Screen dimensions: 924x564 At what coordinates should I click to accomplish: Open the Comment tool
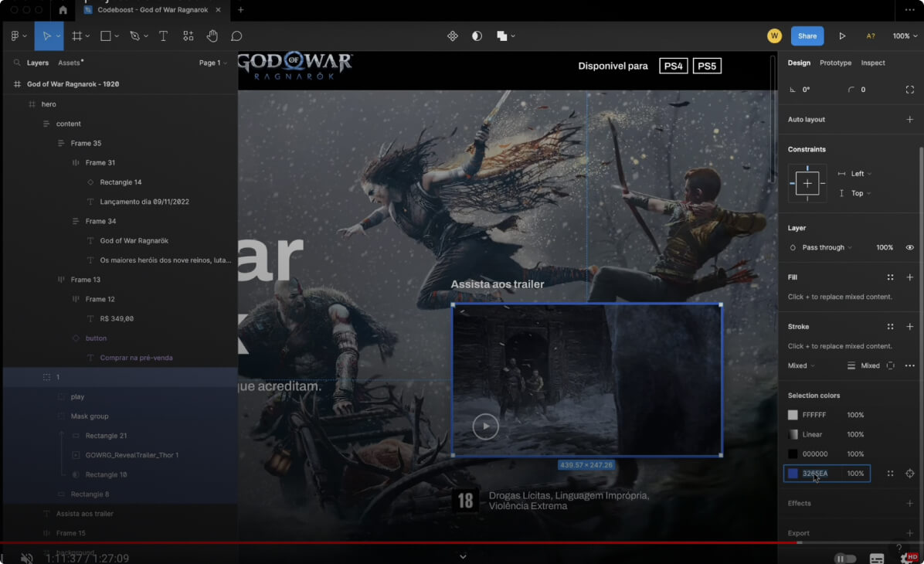pyautogui.click(x=236, y=36)
